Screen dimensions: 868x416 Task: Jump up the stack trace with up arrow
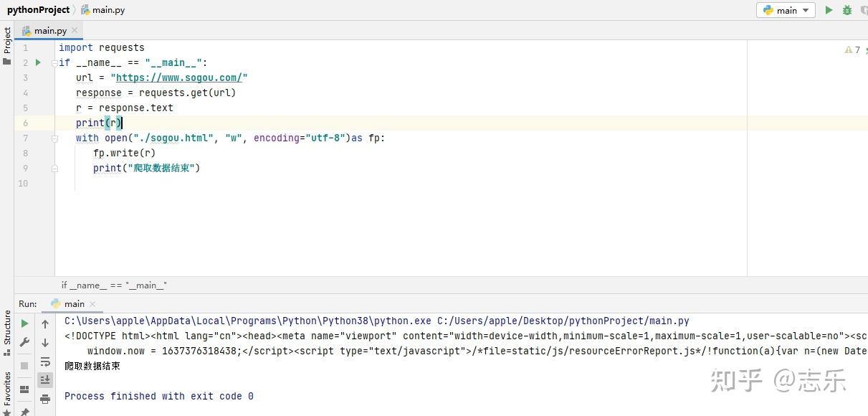click(x=45, y=324)
